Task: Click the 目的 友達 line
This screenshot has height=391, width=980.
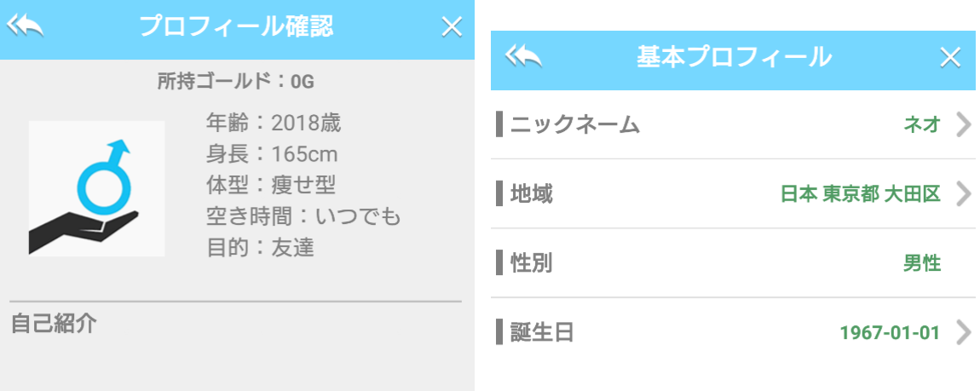Action: pos(260,248)
